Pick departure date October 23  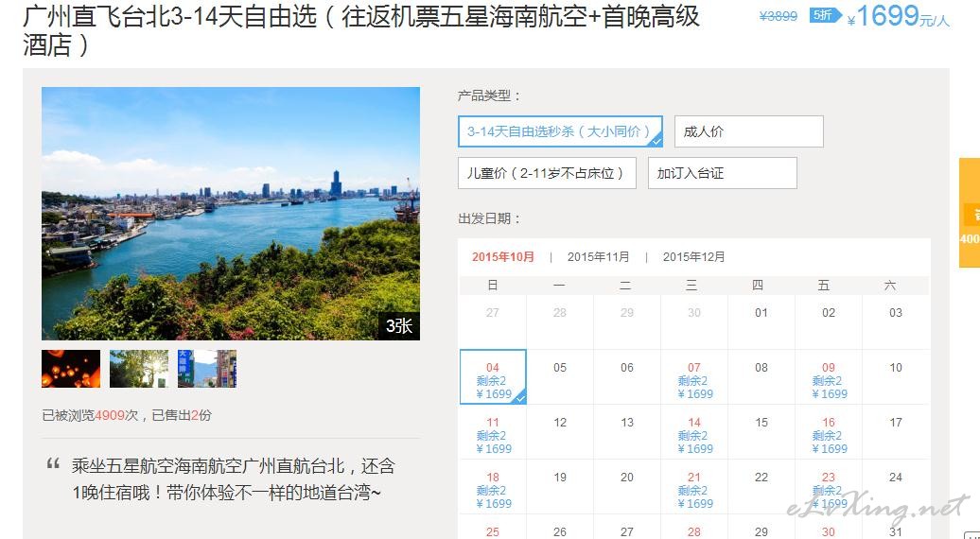[829, 487]
